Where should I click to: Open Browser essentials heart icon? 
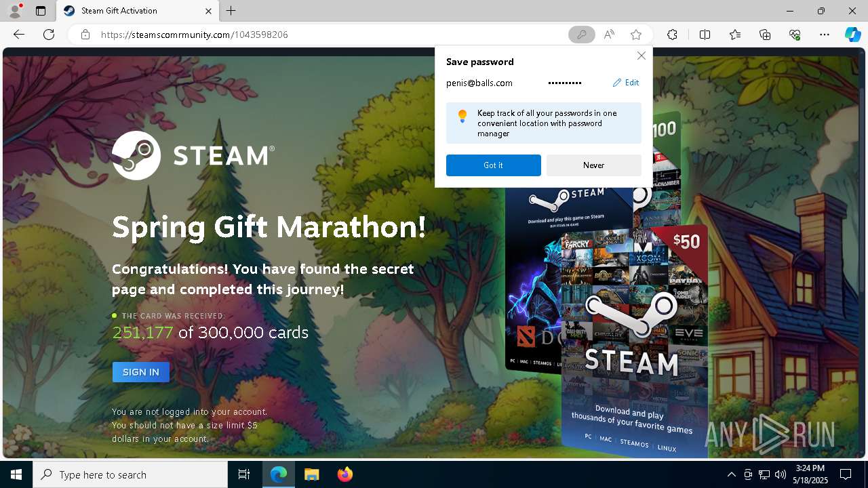pyautogui.click(x=795, y=35)
